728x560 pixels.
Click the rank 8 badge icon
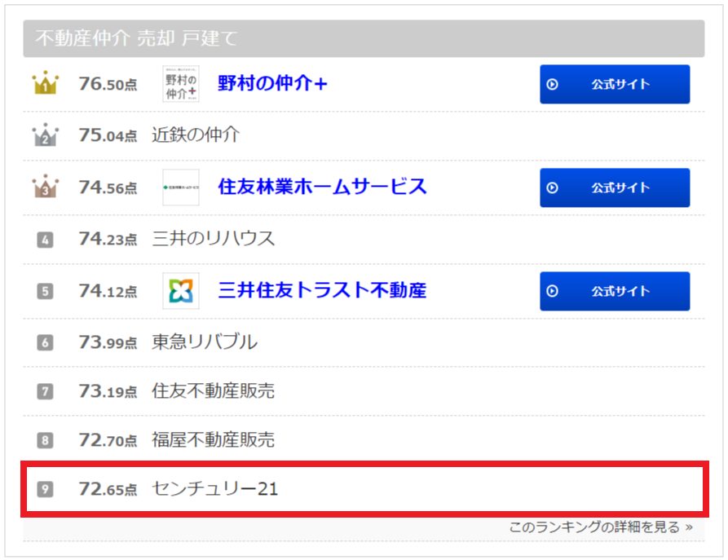[x=45, y=440]
